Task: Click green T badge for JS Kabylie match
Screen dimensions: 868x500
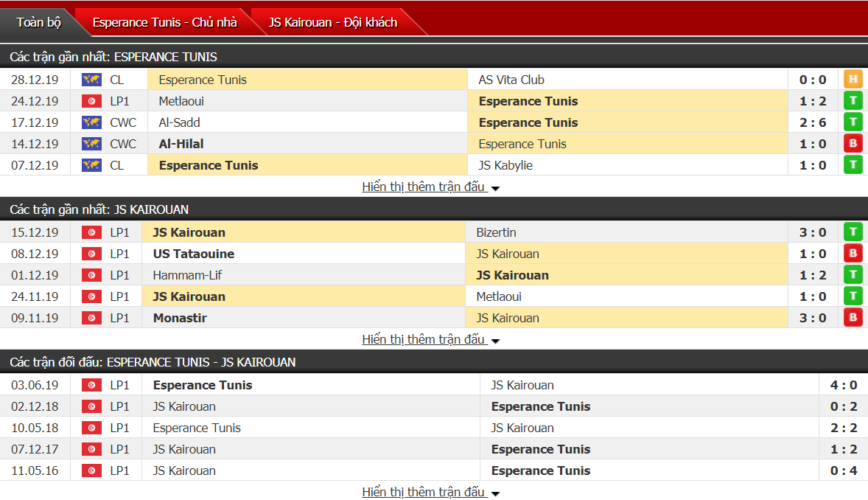Action: pos(853,164)
